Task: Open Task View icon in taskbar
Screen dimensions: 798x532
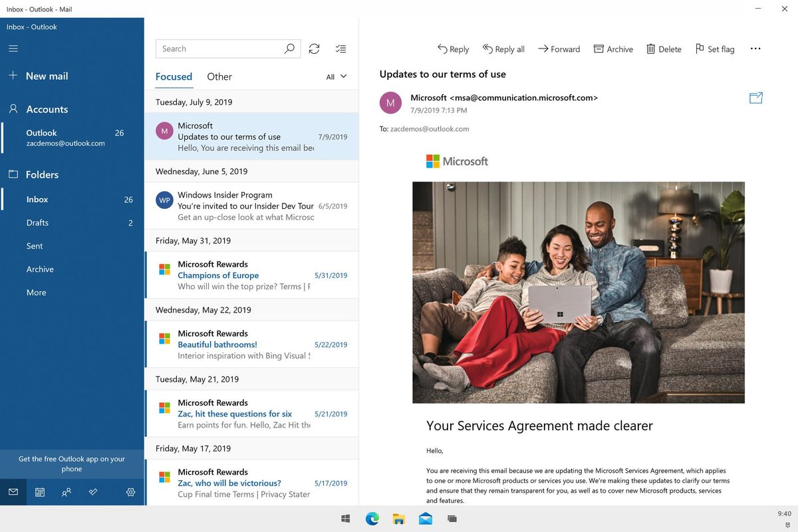Action: (x=452, y=519)
